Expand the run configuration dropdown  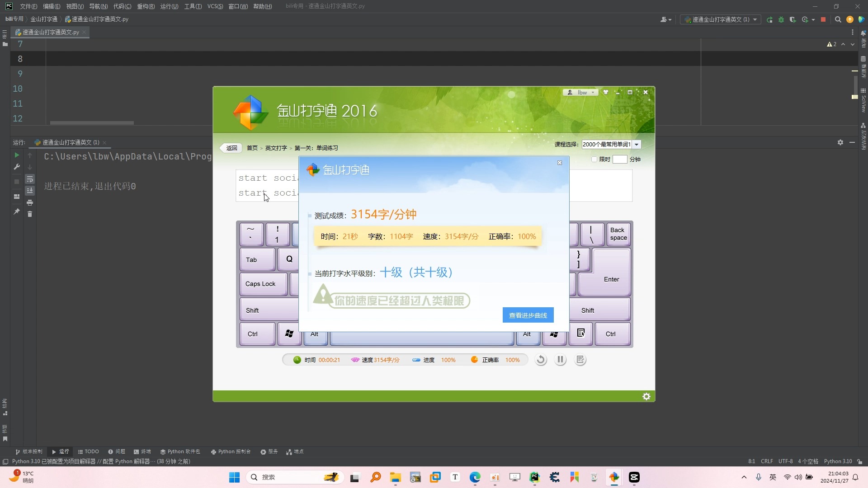click(755, 20)
